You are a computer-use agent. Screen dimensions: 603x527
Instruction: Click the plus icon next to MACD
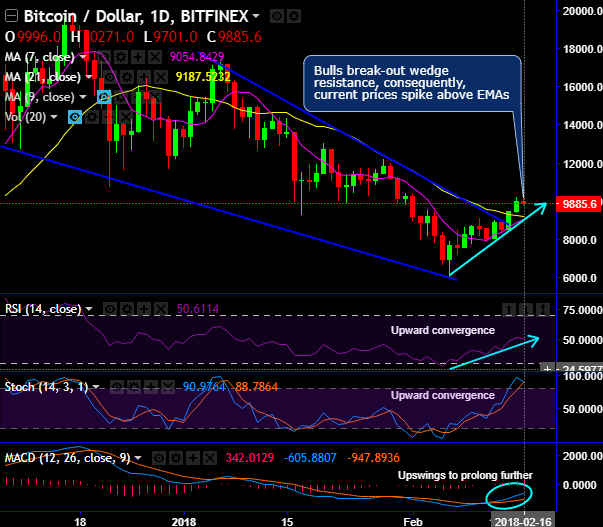coord(193,458)
